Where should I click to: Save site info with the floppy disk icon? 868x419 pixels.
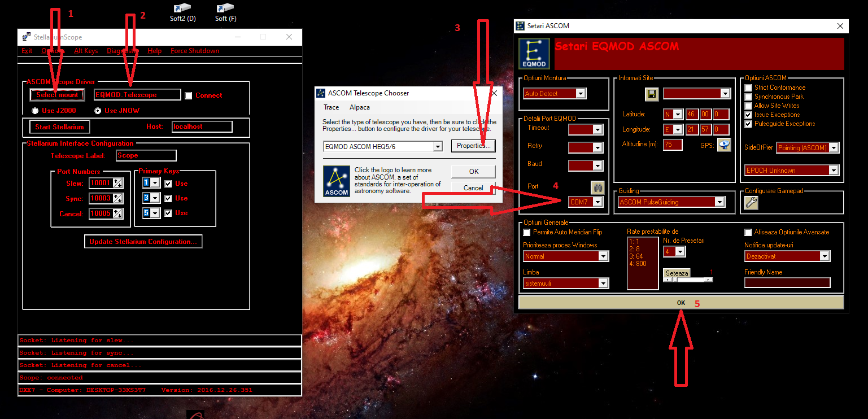tap(652, 94)
